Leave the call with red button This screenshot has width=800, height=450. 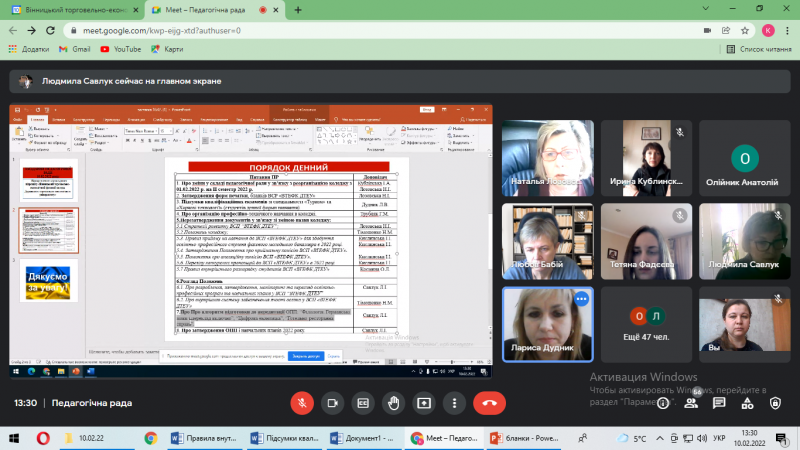tap(489, 403)
